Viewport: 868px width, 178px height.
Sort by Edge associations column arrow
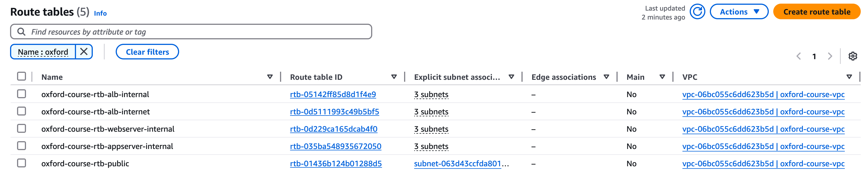coord(606,77)
